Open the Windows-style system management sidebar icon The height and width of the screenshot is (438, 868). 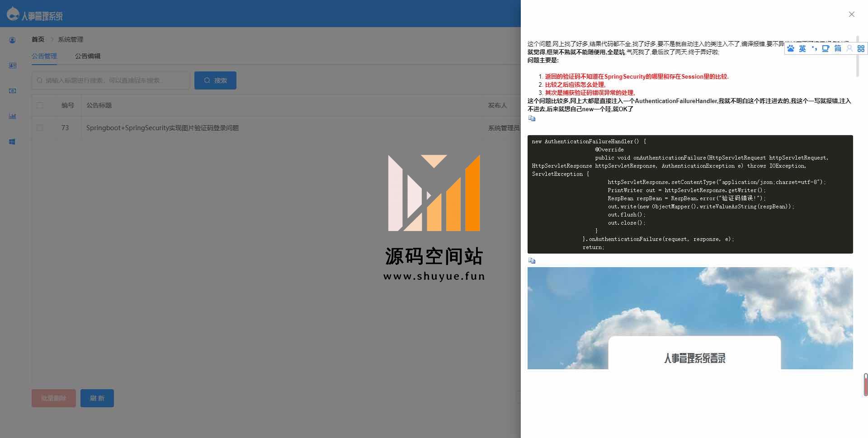[12, 141]
